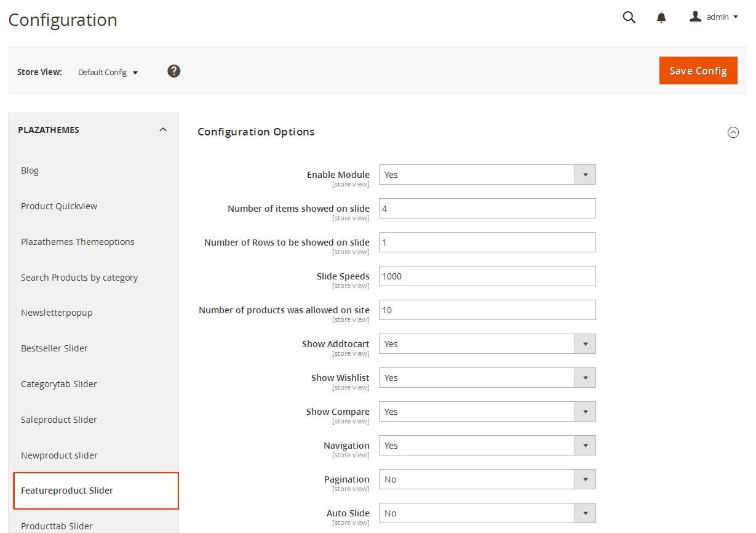Expand the admin username dropdown arrow
756x533 pixels.
tap(733, 17)
